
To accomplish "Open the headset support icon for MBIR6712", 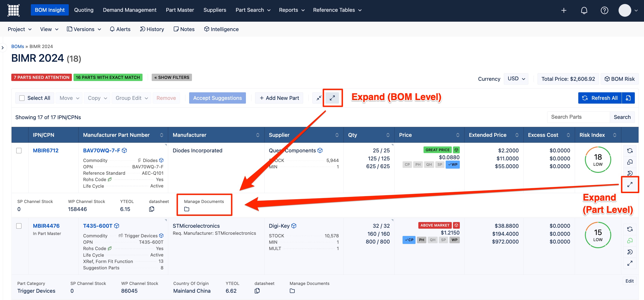I will (x=630, y=162).
